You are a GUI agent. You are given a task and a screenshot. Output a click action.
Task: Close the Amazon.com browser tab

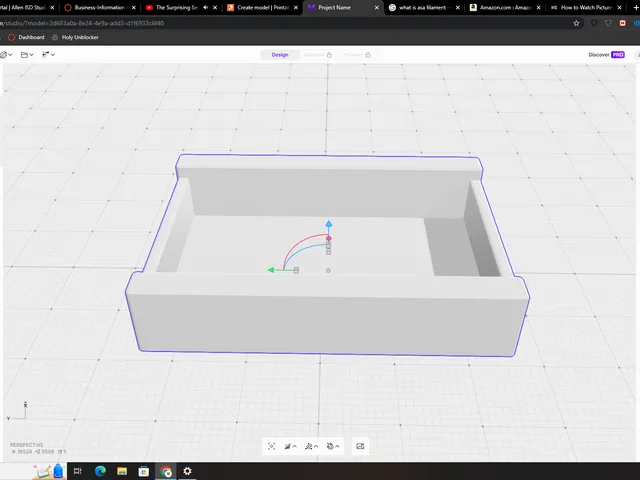coord(538,7)
